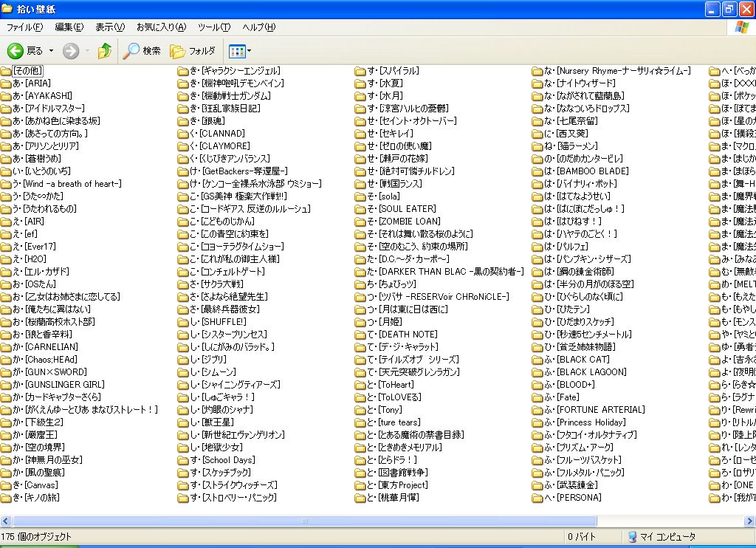Select the し・[新世紀エヴァンゲリオン] folder name
This screenshot has width=756, height=548.
[238, 434]
